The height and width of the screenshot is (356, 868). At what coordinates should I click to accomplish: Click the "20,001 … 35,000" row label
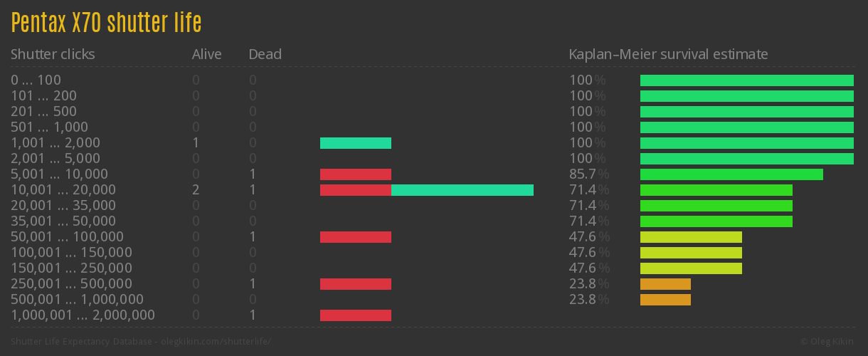63,206
